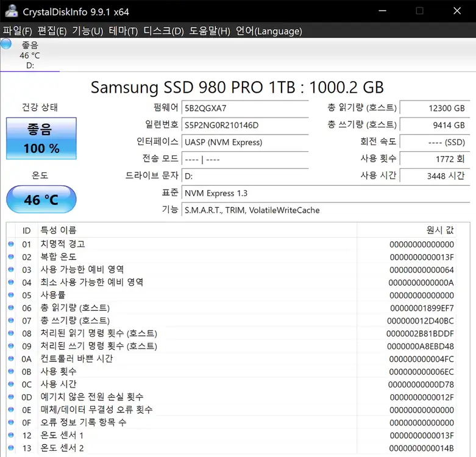Click status icon for row 04 최소 사용 가능한 예비 영역
This screenshot has height=457, width=476.
pos(11,282)
